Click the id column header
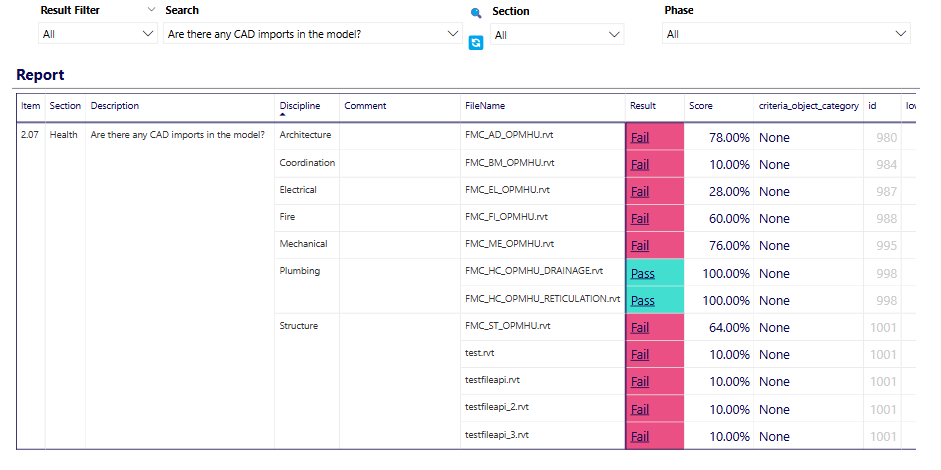941x470 pixels. tap(872, 106)
